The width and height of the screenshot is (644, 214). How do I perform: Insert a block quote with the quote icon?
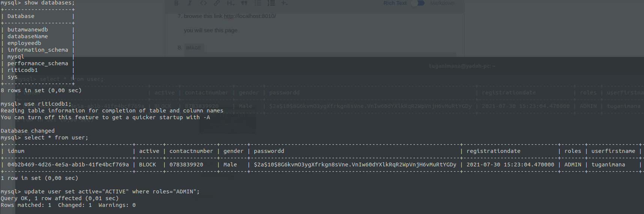[244, 3]
